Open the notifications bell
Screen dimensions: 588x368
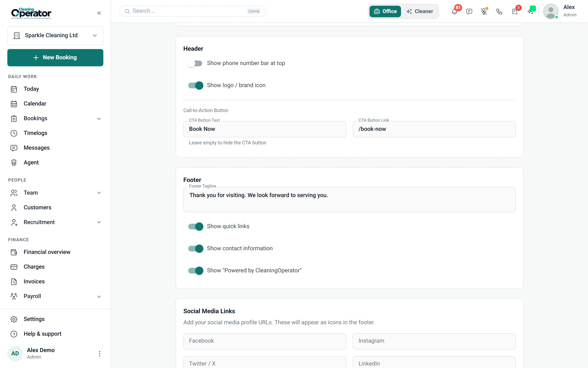454,11
